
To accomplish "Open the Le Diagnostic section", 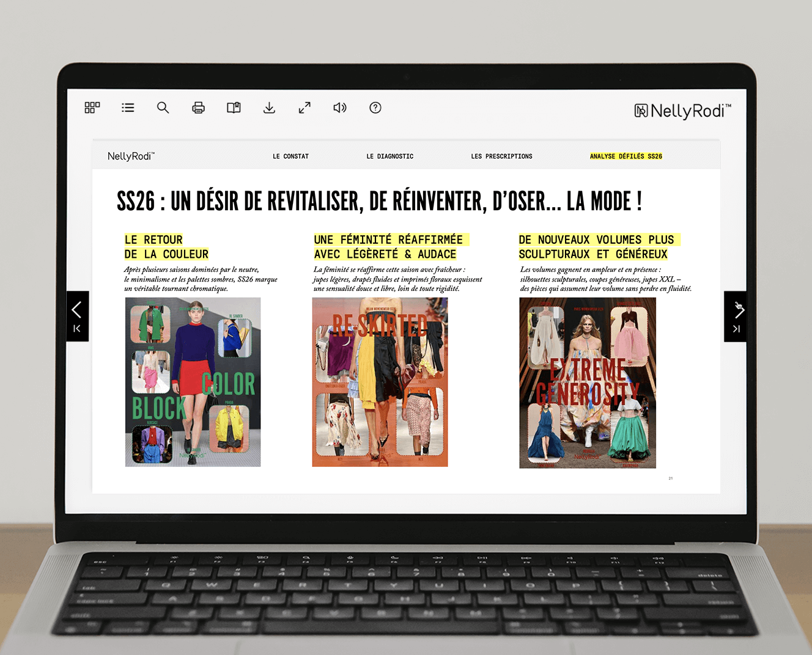I will coord(389,156).
